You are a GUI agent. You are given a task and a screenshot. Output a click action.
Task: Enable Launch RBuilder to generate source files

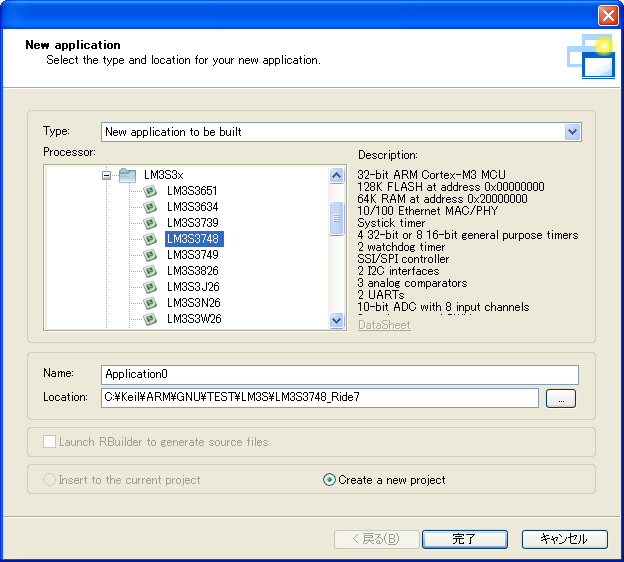49,442
